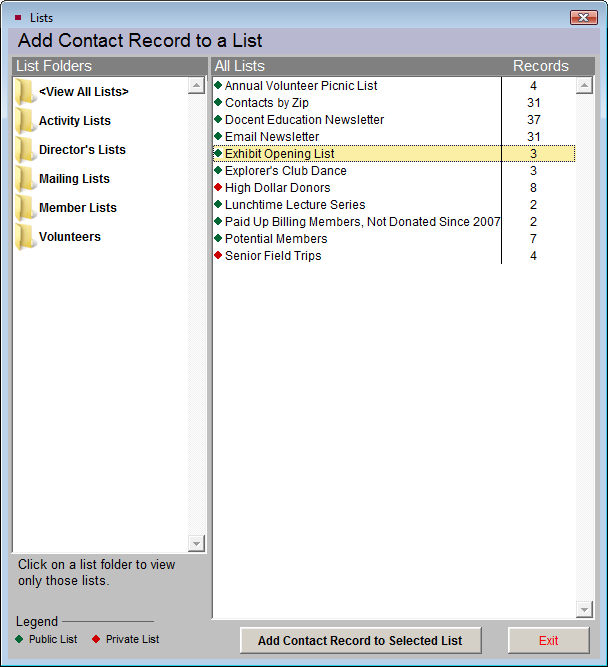
Task: Select the Docent Education Newsletter list
Action: pos(304,120)
